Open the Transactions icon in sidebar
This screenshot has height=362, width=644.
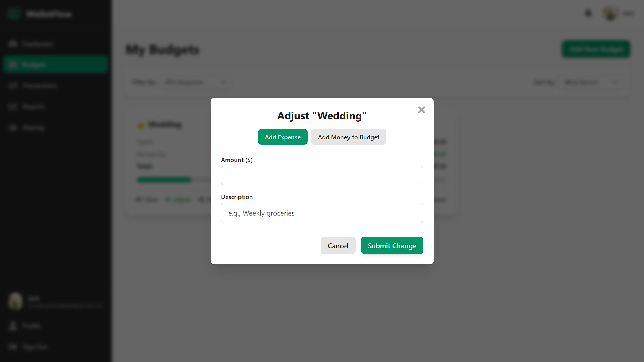coord(13,86)
